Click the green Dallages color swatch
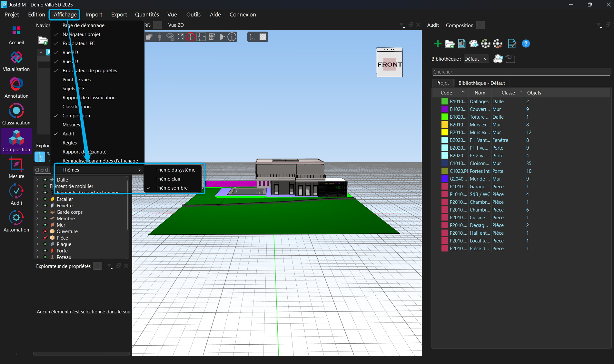This screenshot has height=364, width=614. pyautogui.click(x=444, y=102)
